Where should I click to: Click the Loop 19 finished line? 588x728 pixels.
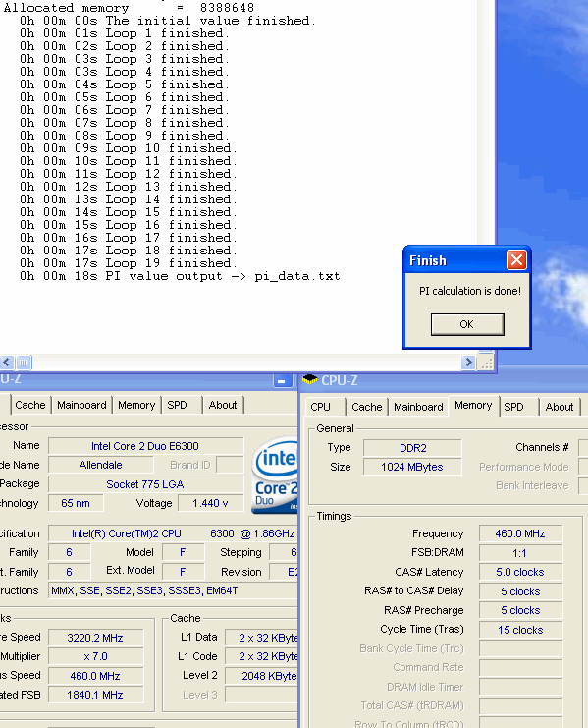(x=128, y=263)
